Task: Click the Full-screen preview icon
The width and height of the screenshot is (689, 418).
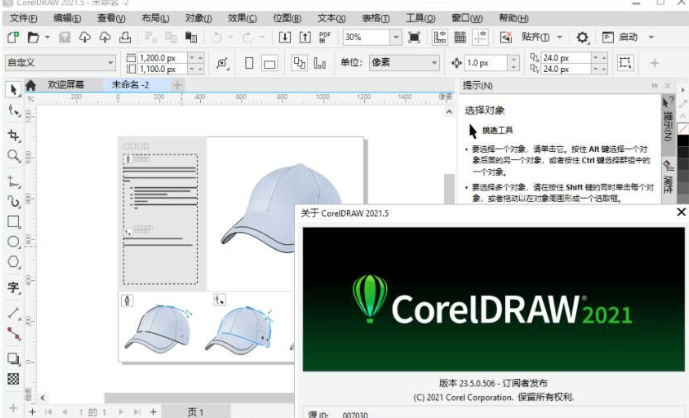Action: (x=414, y=37)
